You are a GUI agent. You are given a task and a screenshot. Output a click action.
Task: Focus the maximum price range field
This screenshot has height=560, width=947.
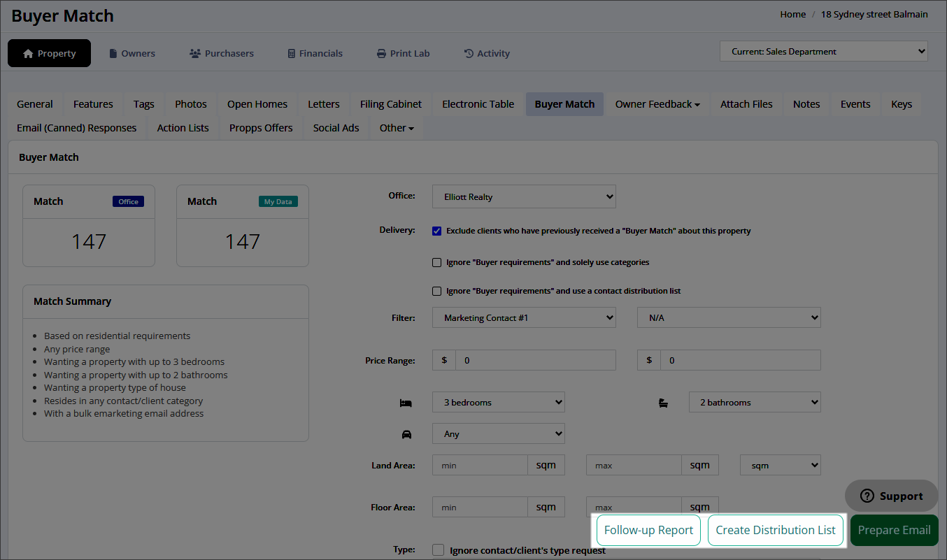click(x=741, y=360)
